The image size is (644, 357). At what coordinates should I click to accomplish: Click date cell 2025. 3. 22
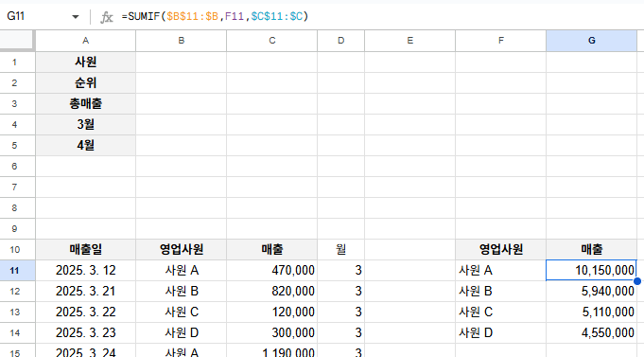pos(85,312)
